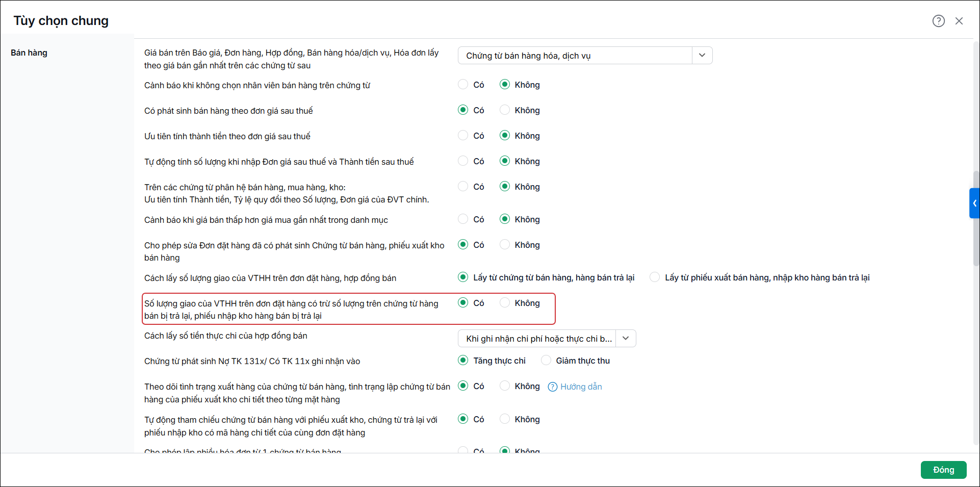The height and width of the screenshot is (487, 980).
Task: Click the Hướng dẫn help circle icon
Action: [x=552, y=387]
